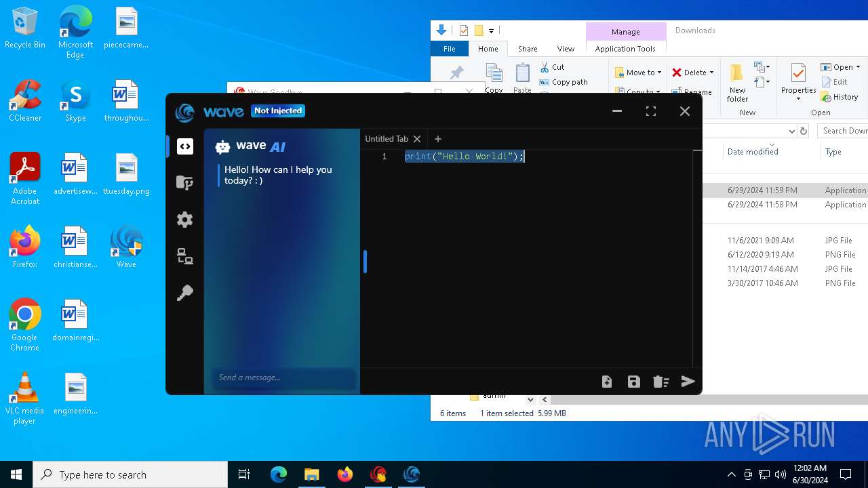Click the Windows Start button
The image size is (868, 488).
[x=16, y=474]
